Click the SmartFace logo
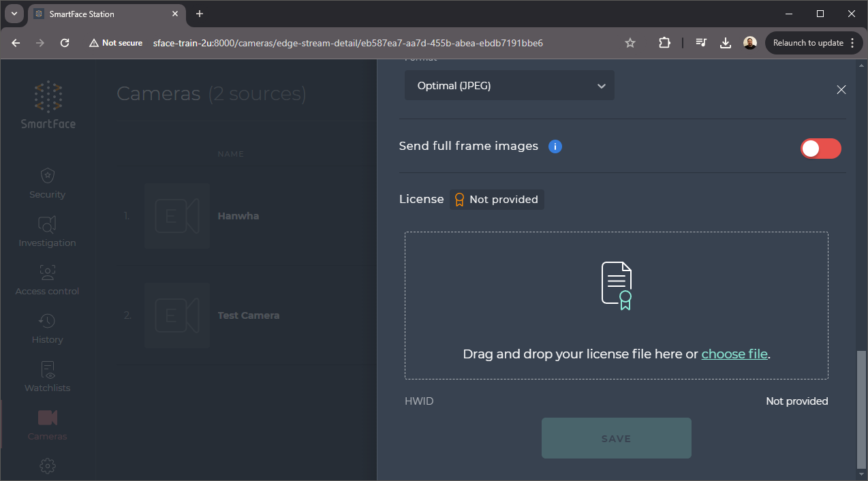 tap(48, 105)
